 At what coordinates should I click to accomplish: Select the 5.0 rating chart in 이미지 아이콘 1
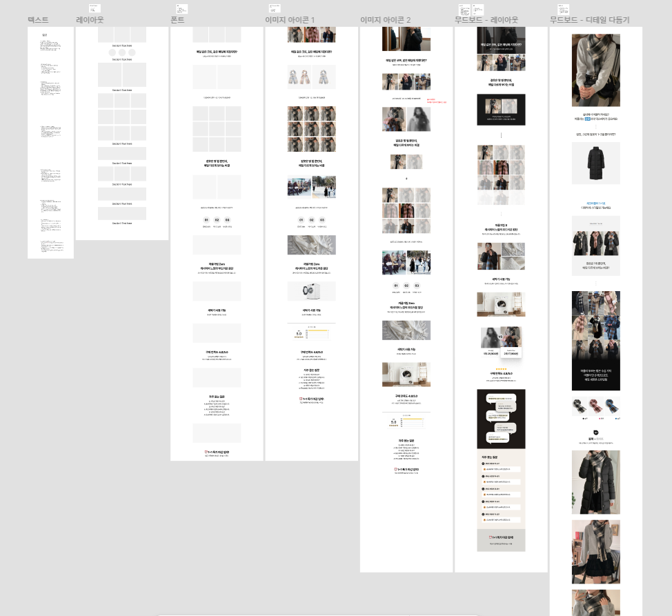pos(312,332)
